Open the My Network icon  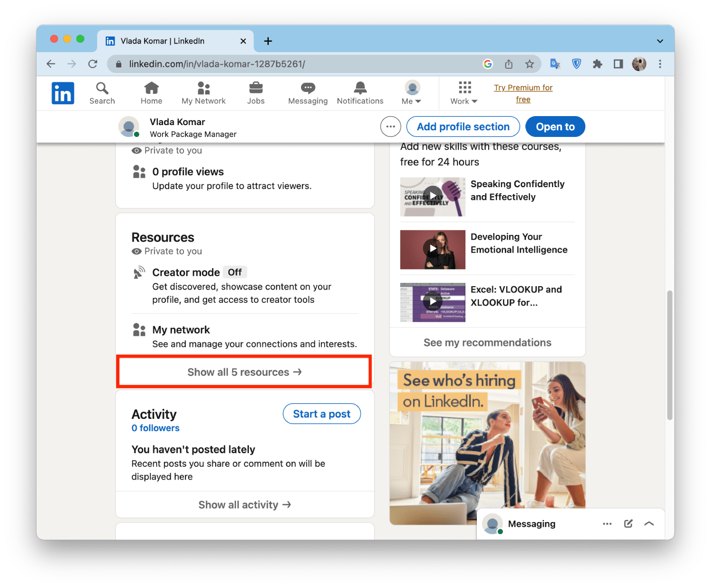click(203, 88)
